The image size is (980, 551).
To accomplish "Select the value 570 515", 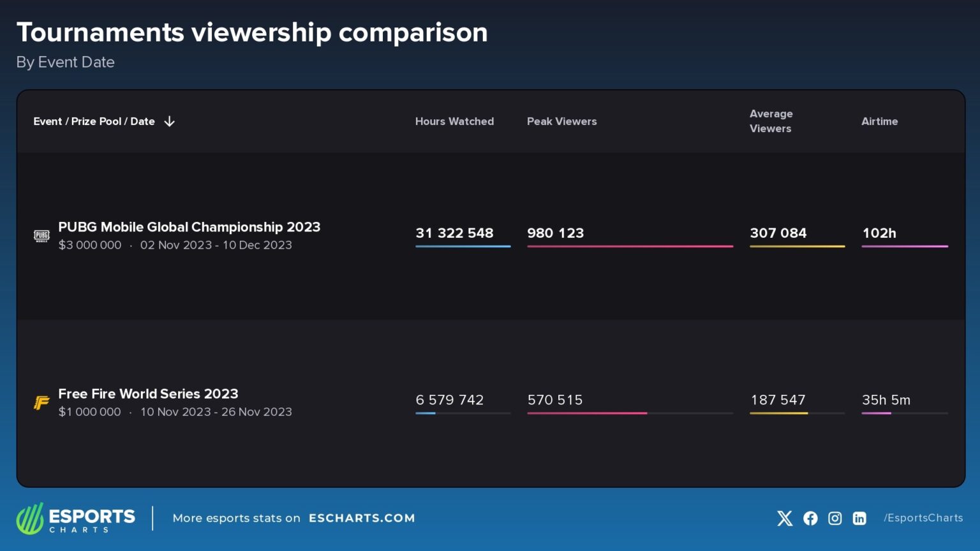I will point(555,400).
